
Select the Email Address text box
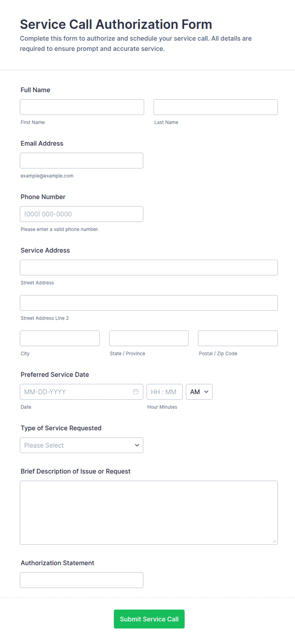click(x=82, y=160)
